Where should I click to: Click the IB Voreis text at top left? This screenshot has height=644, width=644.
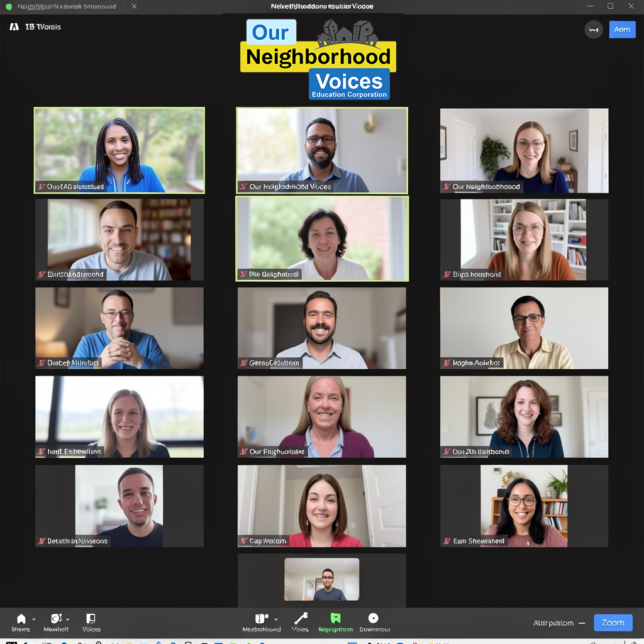point(43,26)
